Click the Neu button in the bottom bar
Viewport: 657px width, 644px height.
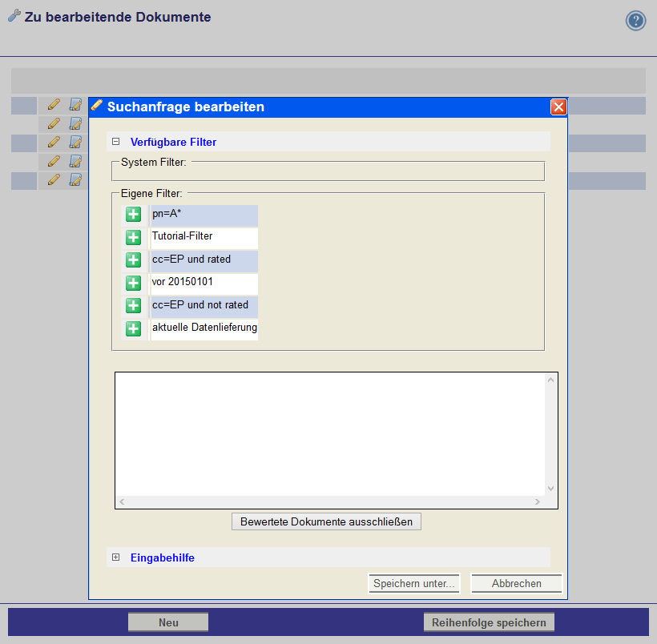coord(168,622)
